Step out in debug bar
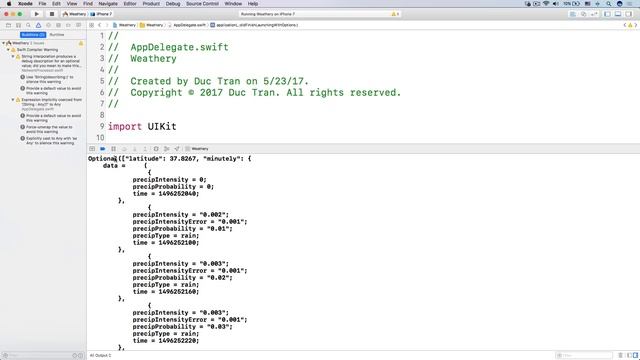The height and width of the screenshot is (360, 640). 145,149
